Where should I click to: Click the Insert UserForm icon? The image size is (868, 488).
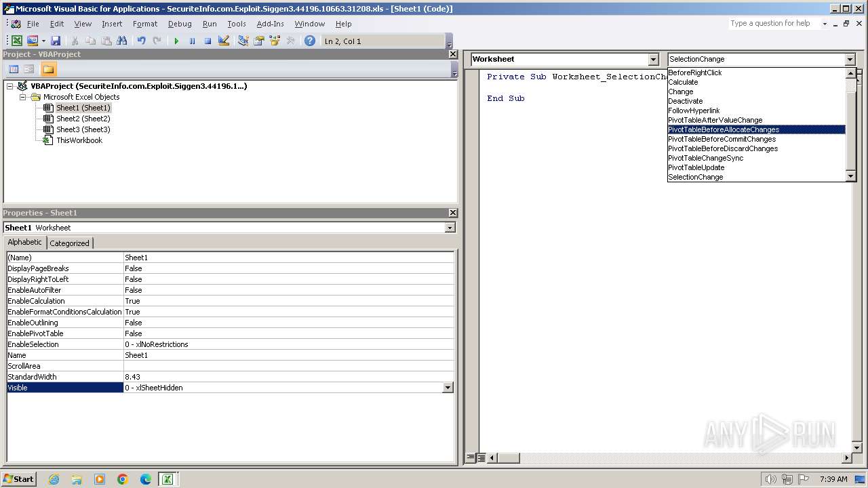[x=32, y=41]
